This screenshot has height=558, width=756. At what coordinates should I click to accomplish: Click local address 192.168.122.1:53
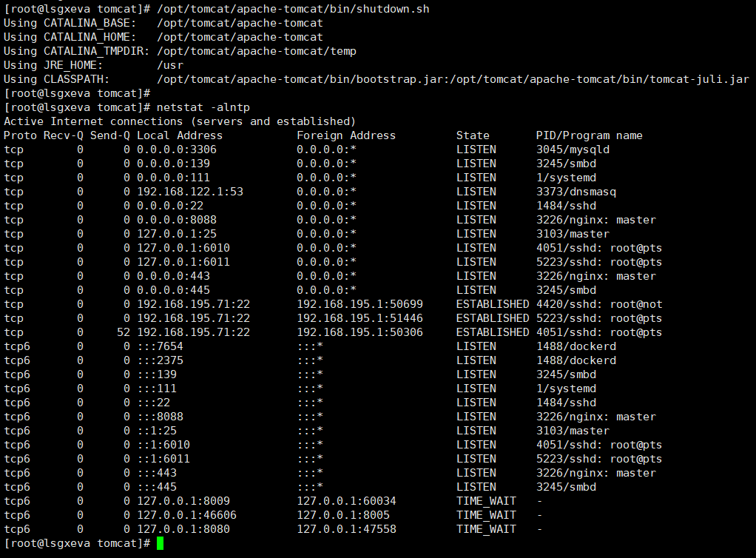click(190, 192)
